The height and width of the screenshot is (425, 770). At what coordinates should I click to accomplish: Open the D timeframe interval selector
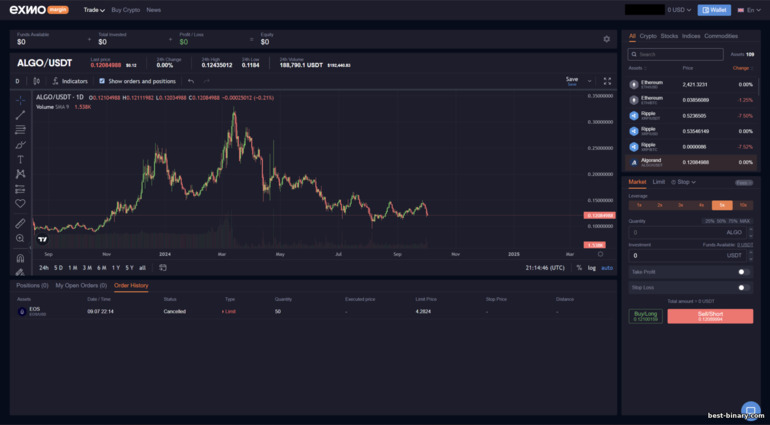click(17, 81)
